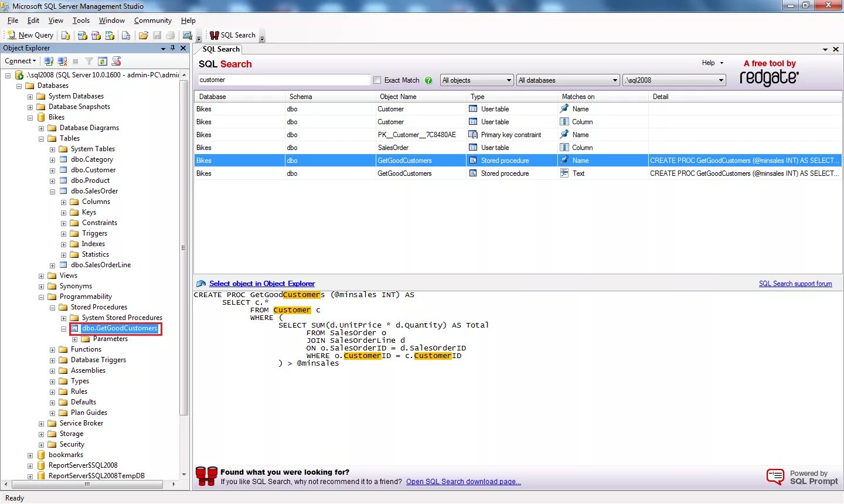Click the red binoculars icon at the bottom
844x504 pixels.
tap(206, 476)
